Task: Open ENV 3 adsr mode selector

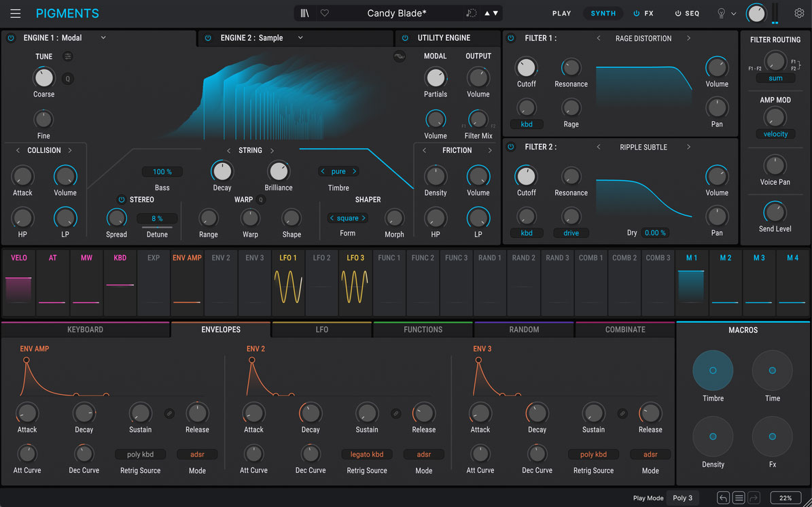Action: [650, 454]
